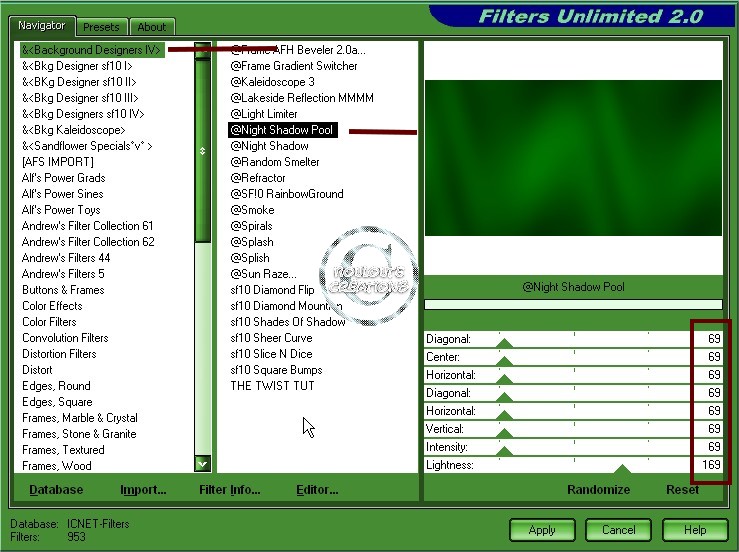Open the About tab
The width and height of the screenshot is (739, 552).
coord(152,27)
